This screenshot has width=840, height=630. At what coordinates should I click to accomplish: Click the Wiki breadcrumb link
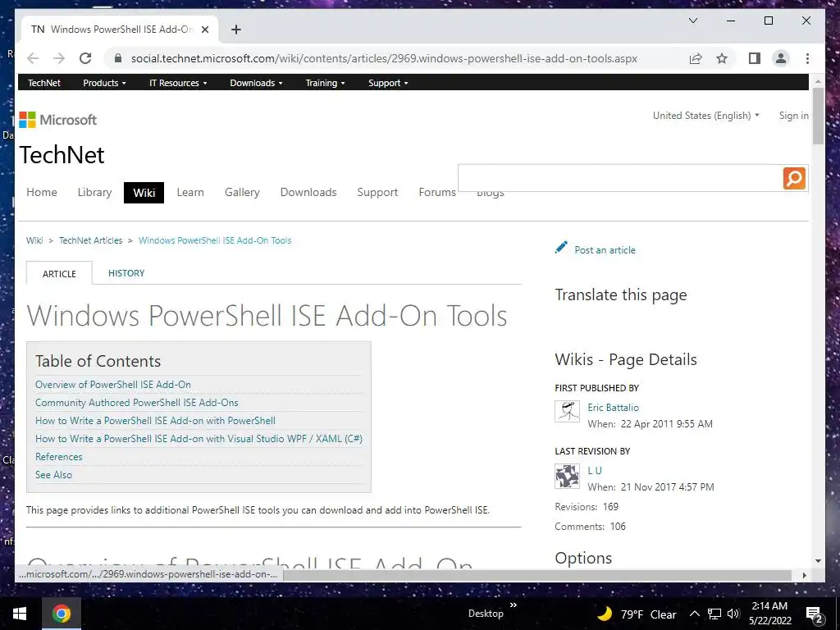[x=34, y=240]
